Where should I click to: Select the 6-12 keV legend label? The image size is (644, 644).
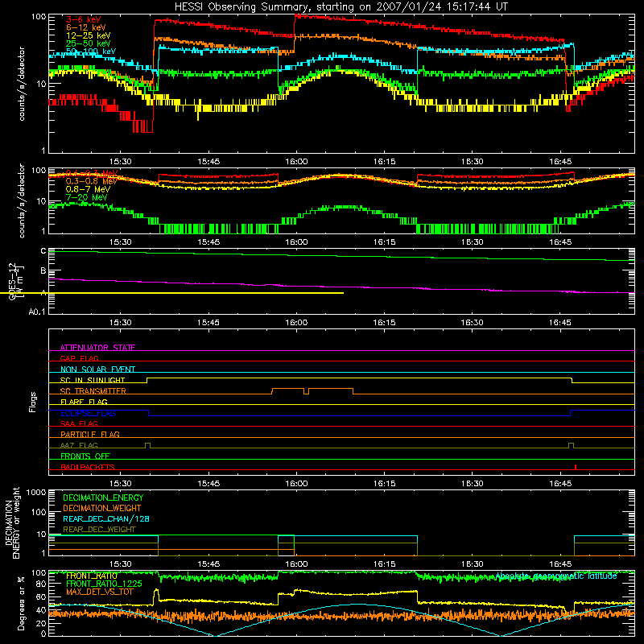[x=86, y=27]
